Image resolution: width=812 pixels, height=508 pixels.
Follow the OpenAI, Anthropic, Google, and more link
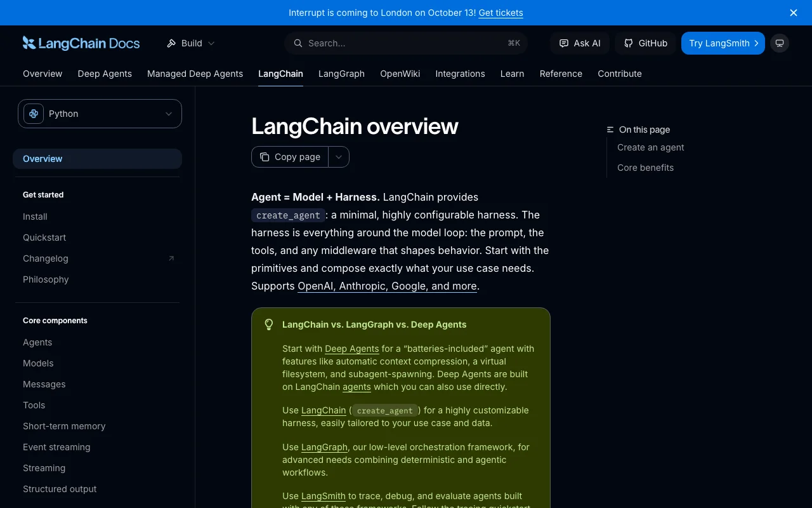click(387, 286)
